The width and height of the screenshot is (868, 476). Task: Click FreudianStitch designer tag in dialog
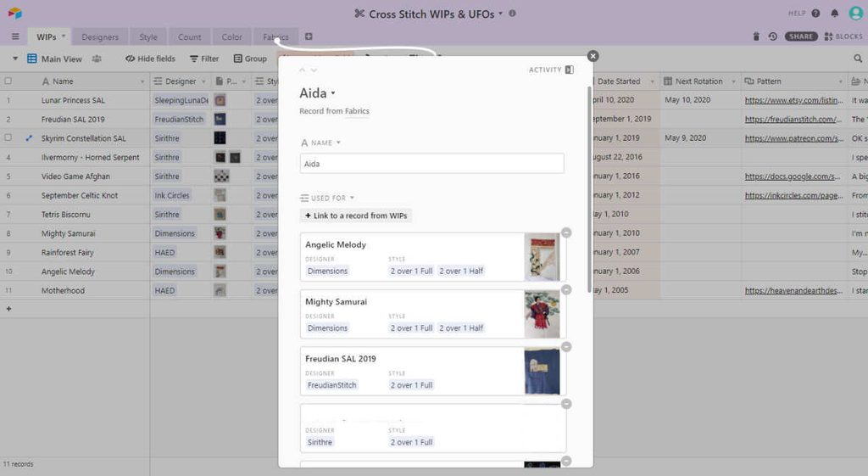[x=332, y=385]
